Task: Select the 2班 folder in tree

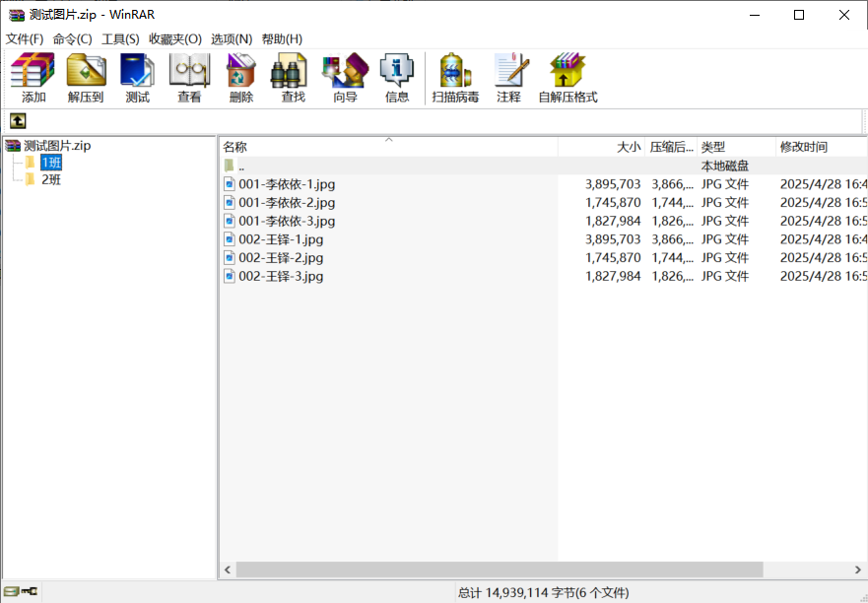Action: tap(50, 179)
